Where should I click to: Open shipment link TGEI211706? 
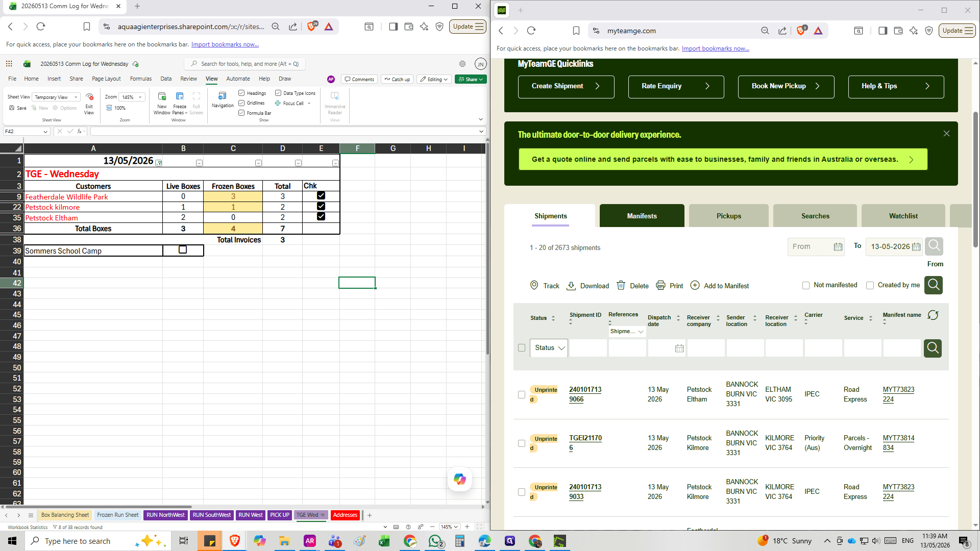pyautogui.click(x=585, y=443)
